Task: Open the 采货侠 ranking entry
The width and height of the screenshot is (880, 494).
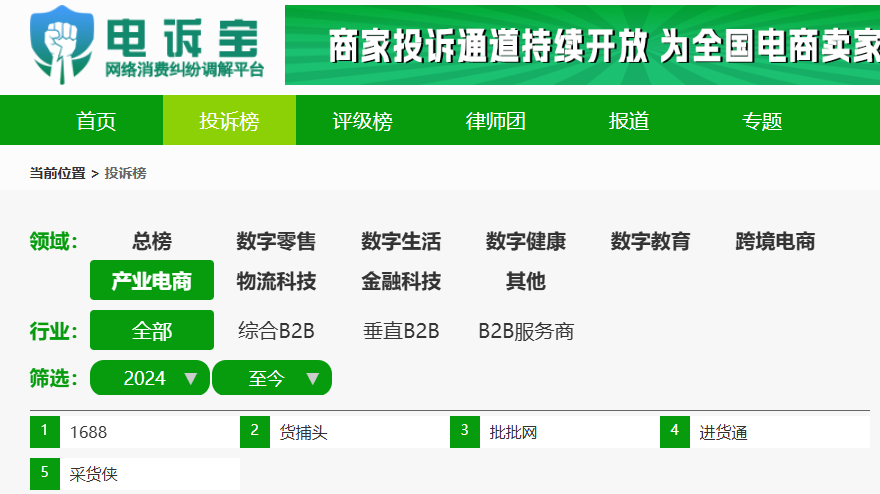Action: (x=135, y=474)
